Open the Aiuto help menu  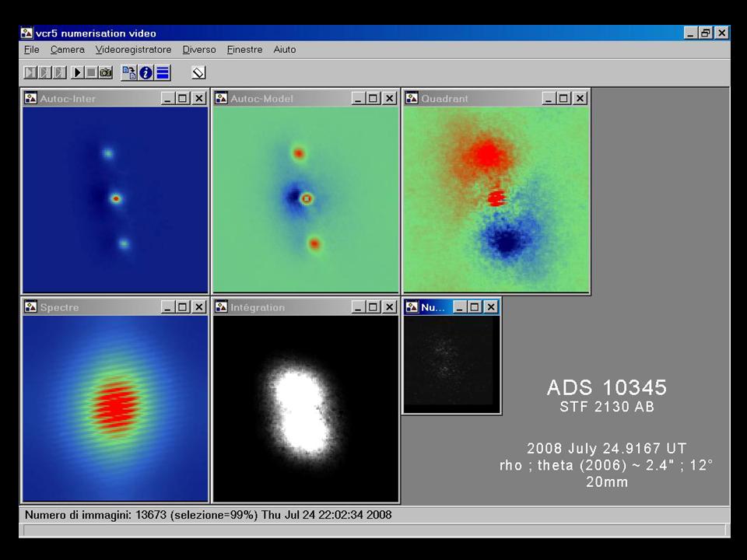tap(284, 50)
